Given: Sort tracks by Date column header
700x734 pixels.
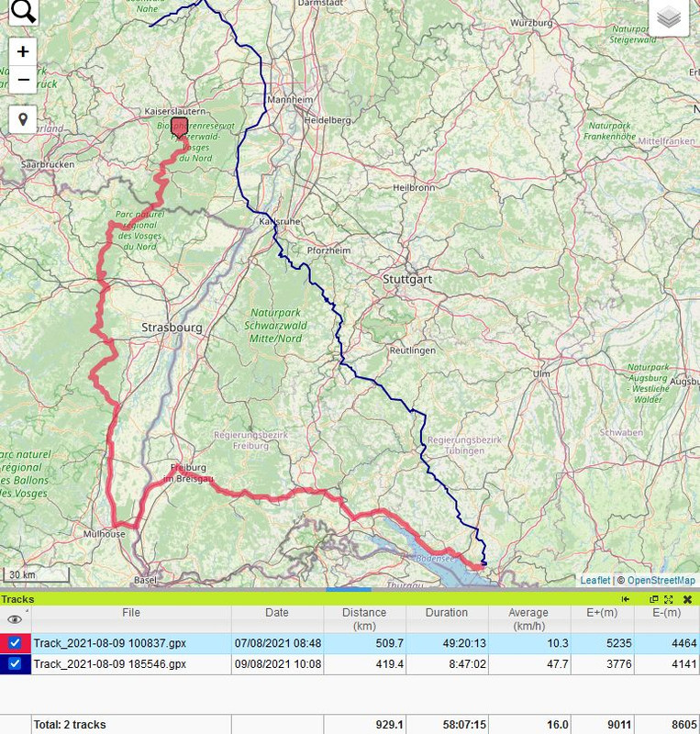Looking at the screenshot, I should point(277,618).
